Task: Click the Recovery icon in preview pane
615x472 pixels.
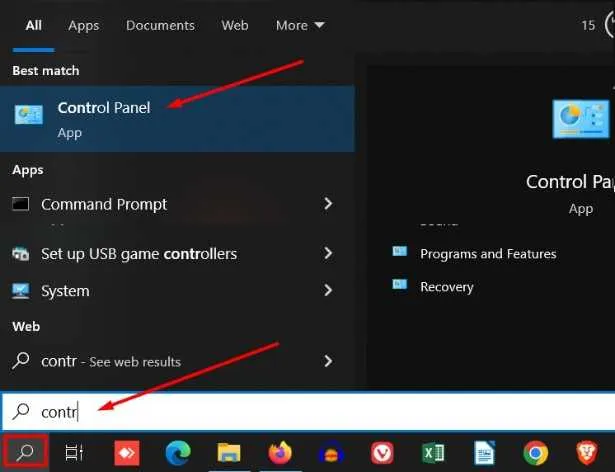Action: coord(400,284)
